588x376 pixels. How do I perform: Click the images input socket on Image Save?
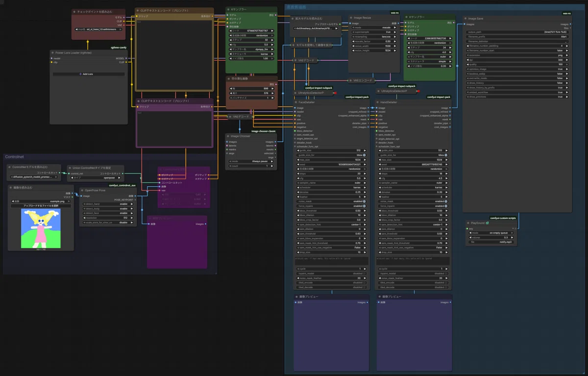pyautogui.click(x=465, y=24)
